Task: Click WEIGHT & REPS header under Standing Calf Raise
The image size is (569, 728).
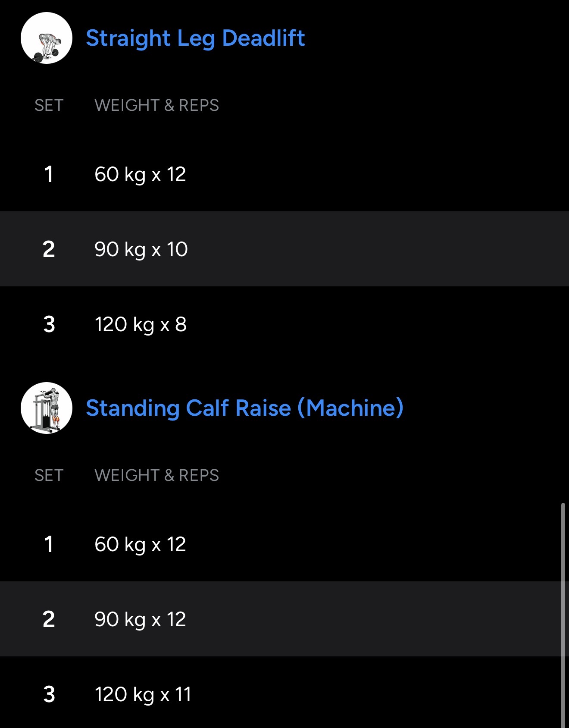Action: tap(156, 475)
